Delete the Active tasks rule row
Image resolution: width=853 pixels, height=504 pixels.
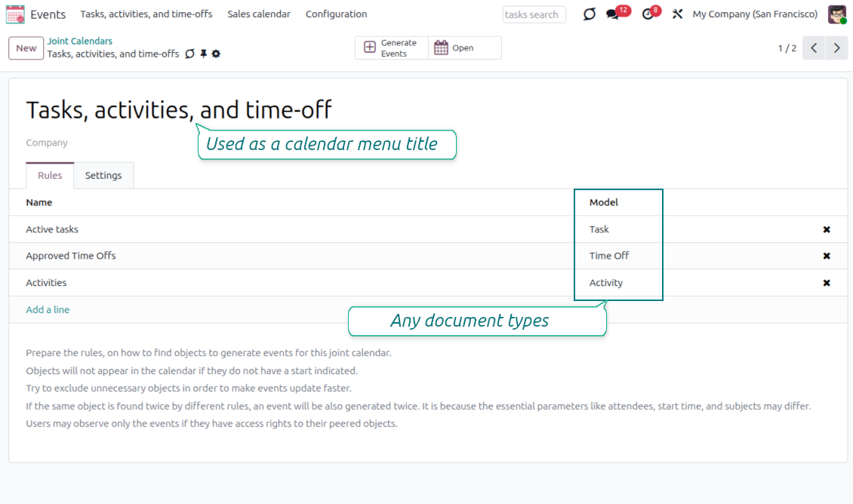827,229
